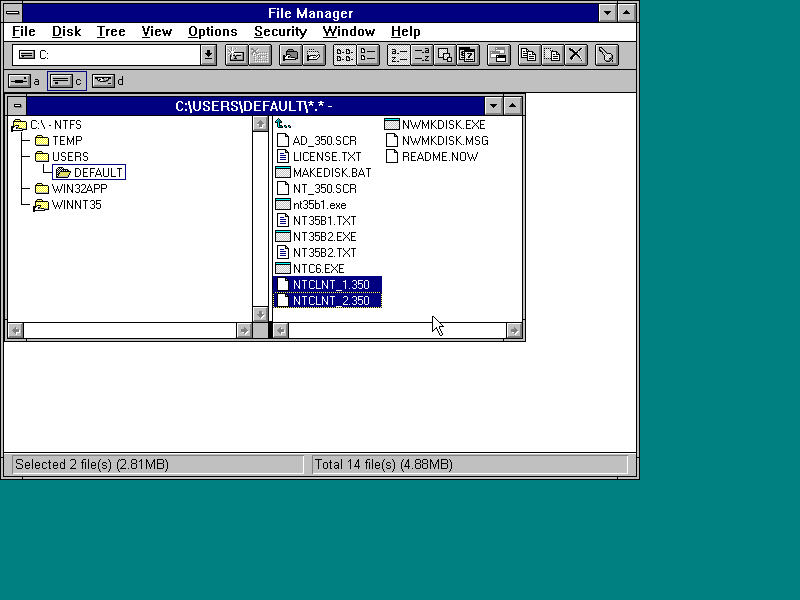Viewport: 800px width, 600px height.
Task: Select the file NT_350.SCR
Action: coord(316,189)
